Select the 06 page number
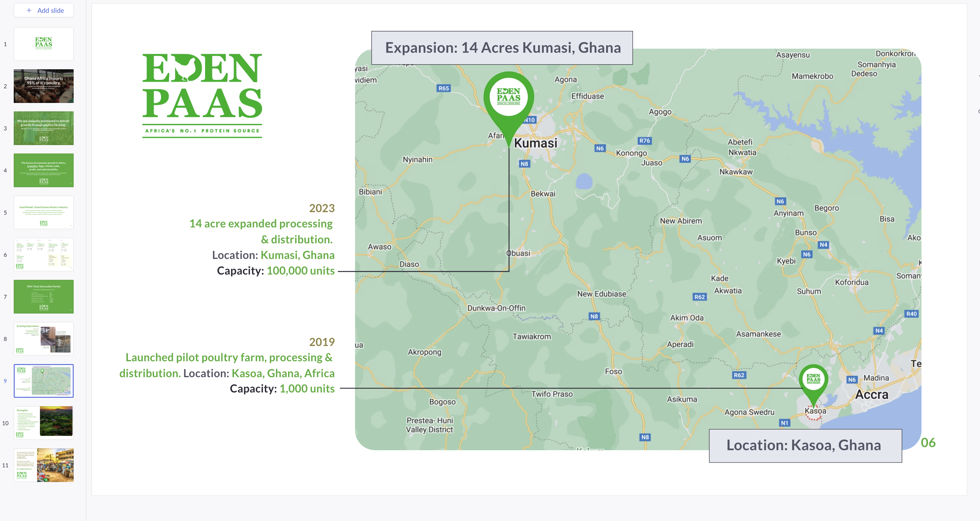980x521 pixels. point(928,443)
